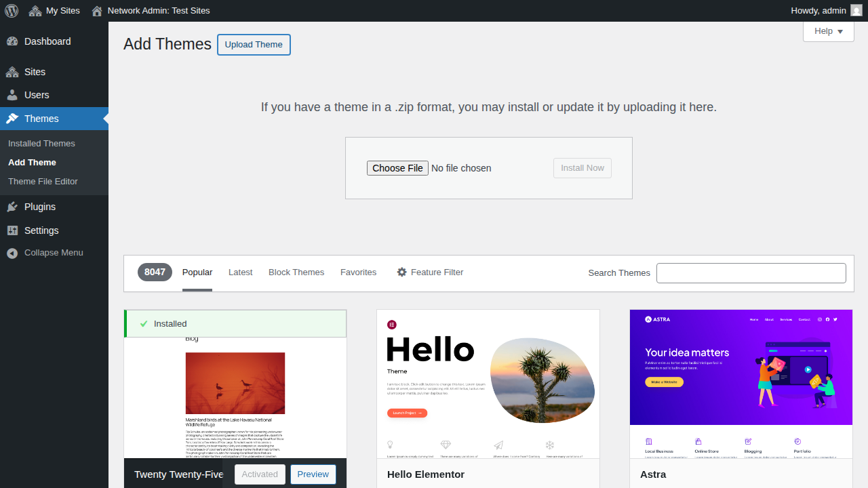The width and height of the screenshot is (868, 488).
Task: Open the Feature Filter gear icon
Action: click(403, 272)
